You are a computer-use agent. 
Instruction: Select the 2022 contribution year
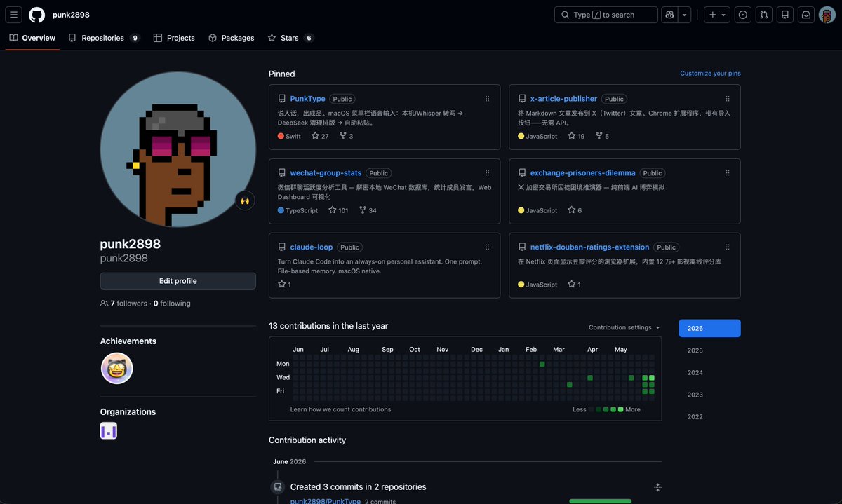tap(709, 417)
